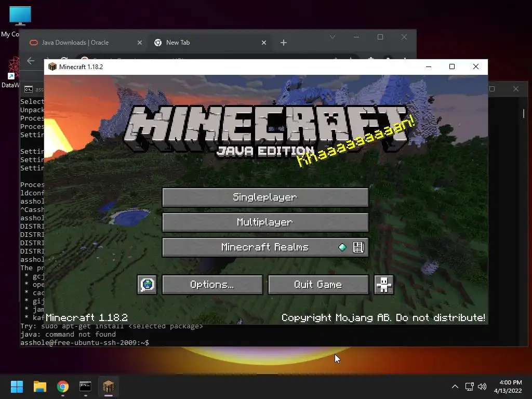Open terminal from the taskbar

click(x=86, y=387)
